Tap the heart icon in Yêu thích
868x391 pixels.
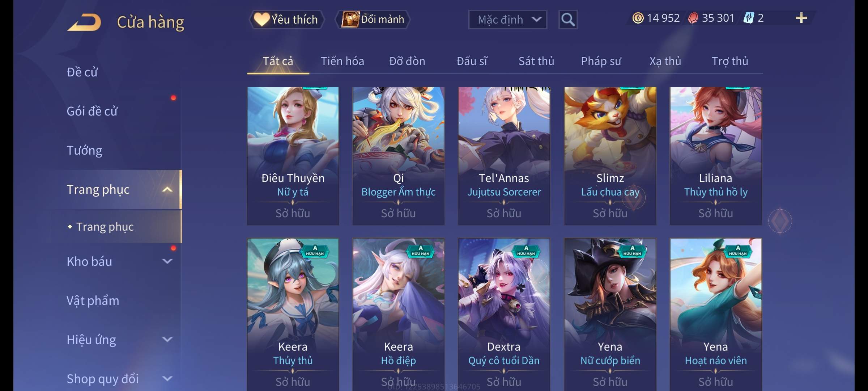(261, 19)
